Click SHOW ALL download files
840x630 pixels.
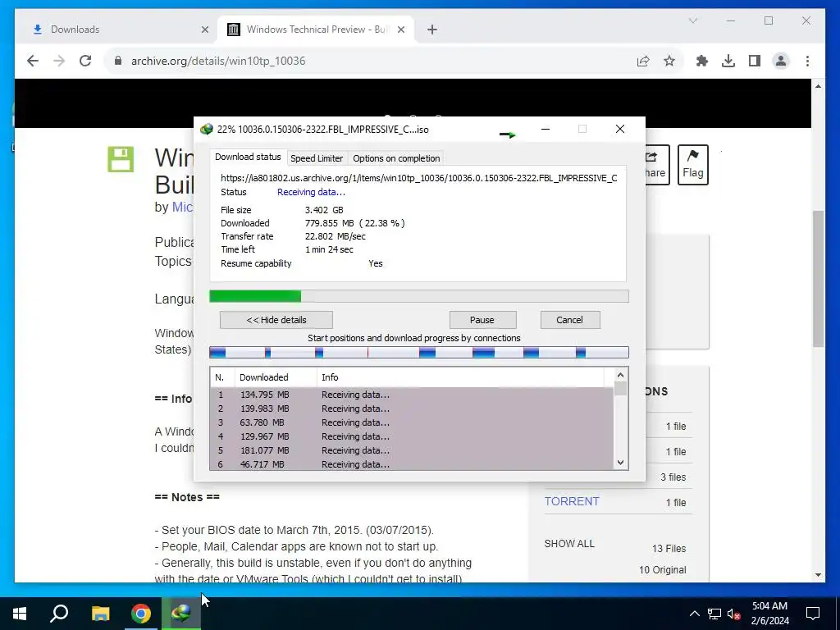569,544
